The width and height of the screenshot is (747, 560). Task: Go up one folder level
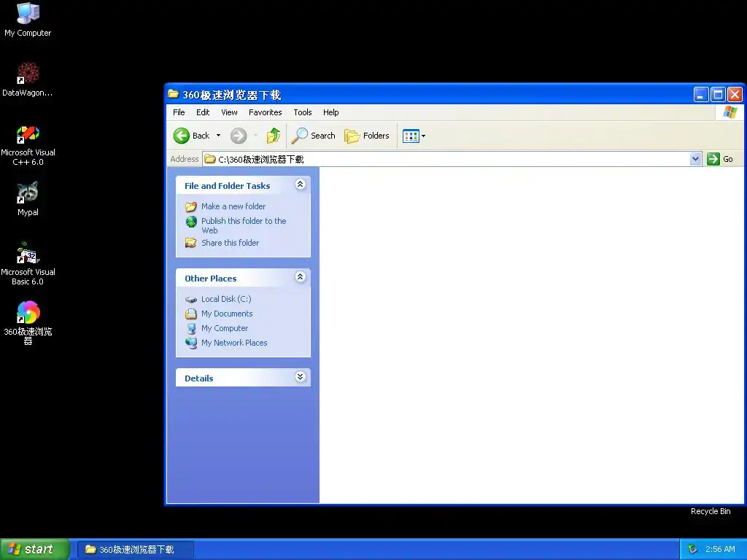(273, 136)
